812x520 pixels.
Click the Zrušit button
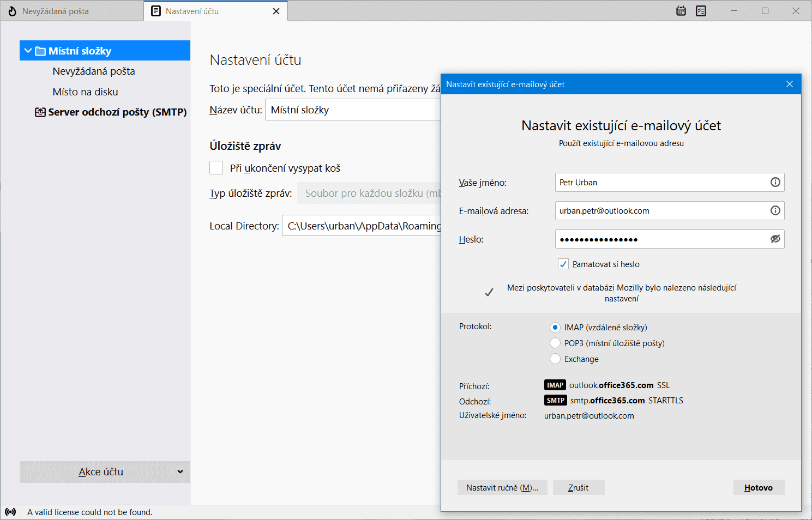578,487
